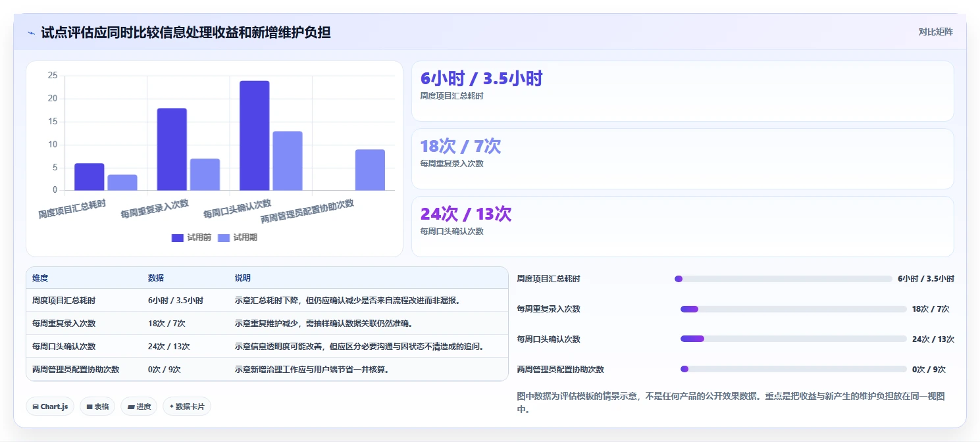Click the chart x-axis label 两周管理员配置协助次数
This screenshot has width=980, height=442.
(307, 210)
